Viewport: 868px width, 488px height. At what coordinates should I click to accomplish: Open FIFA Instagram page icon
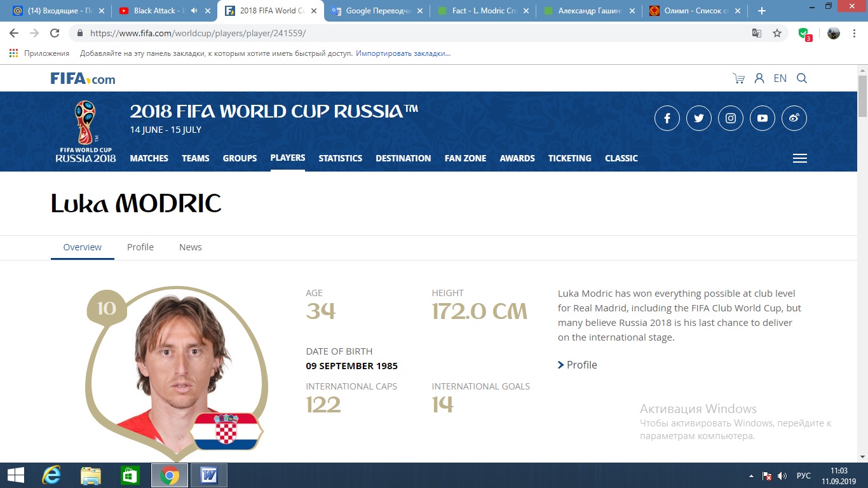(x=731, y=118)
